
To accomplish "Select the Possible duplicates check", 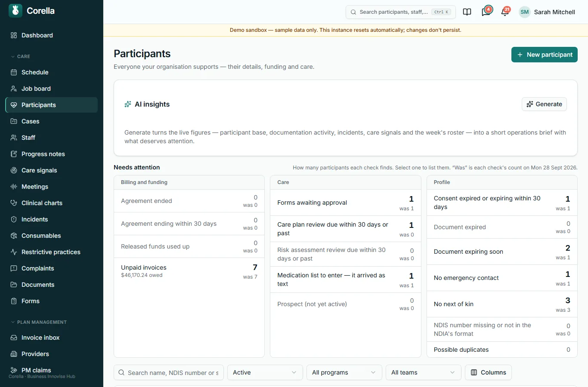I will click(x=502, y=350).
